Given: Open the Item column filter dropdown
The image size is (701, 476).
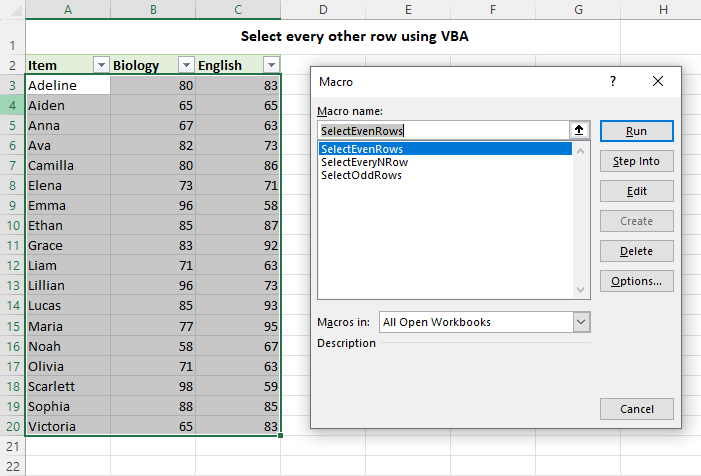Looking at the screenshot, I should 100,65.
